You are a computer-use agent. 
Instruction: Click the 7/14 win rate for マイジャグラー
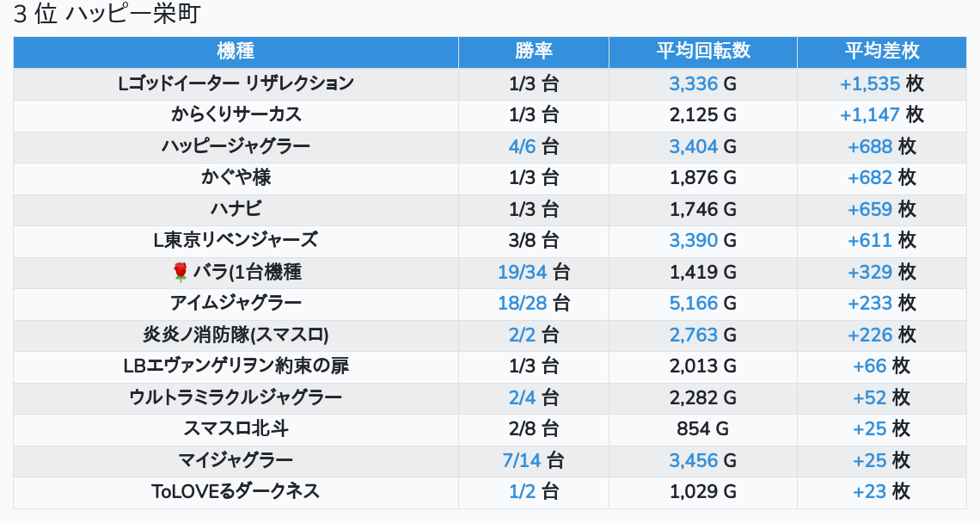click(522, 460)
